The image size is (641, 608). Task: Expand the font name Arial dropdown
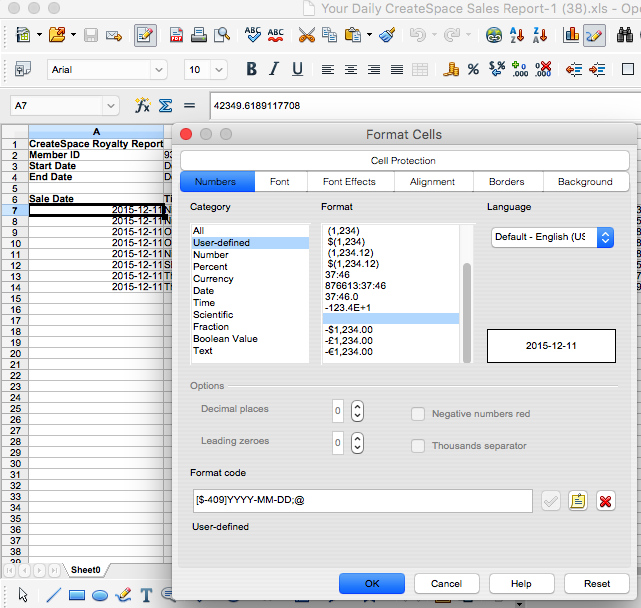pyautogui.click(x=158, y=70)
